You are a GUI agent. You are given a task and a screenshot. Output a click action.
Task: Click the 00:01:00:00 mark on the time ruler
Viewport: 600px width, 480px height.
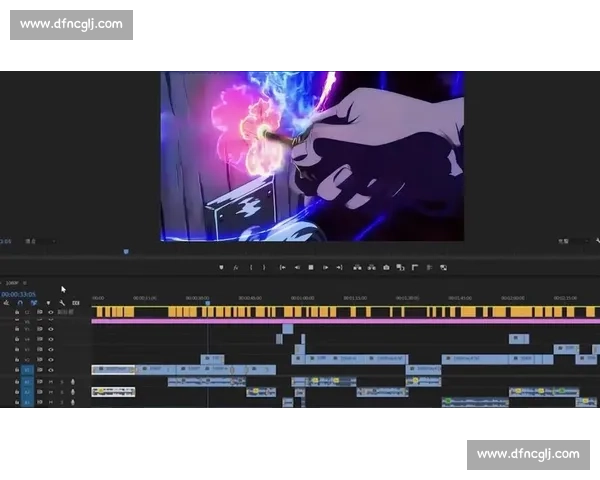click(x=303, y=298)
